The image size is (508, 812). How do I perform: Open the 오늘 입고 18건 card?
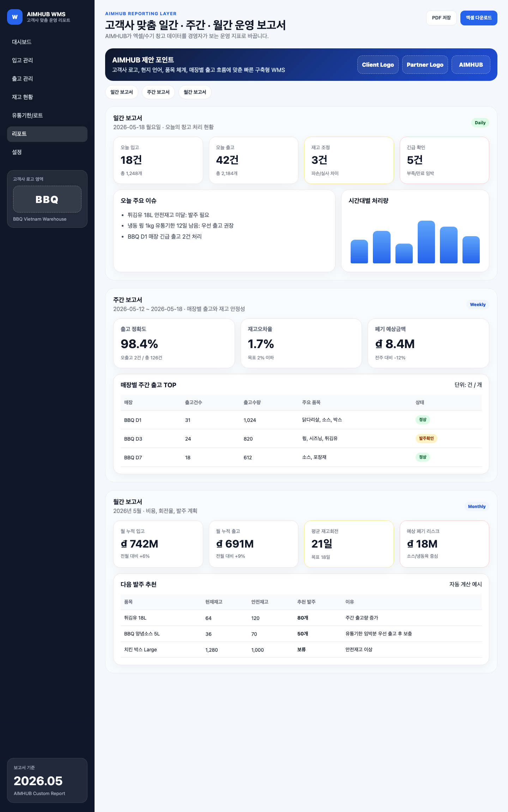pyautogui.click(x=158, y=160)
